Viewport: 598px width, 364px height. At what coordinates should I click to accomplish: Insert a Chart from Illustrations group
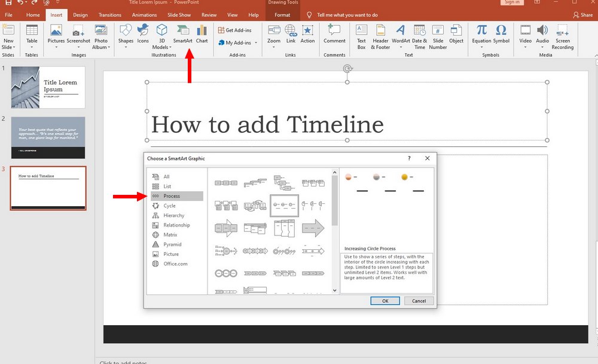pyautogui.click(x=202, y=34)
